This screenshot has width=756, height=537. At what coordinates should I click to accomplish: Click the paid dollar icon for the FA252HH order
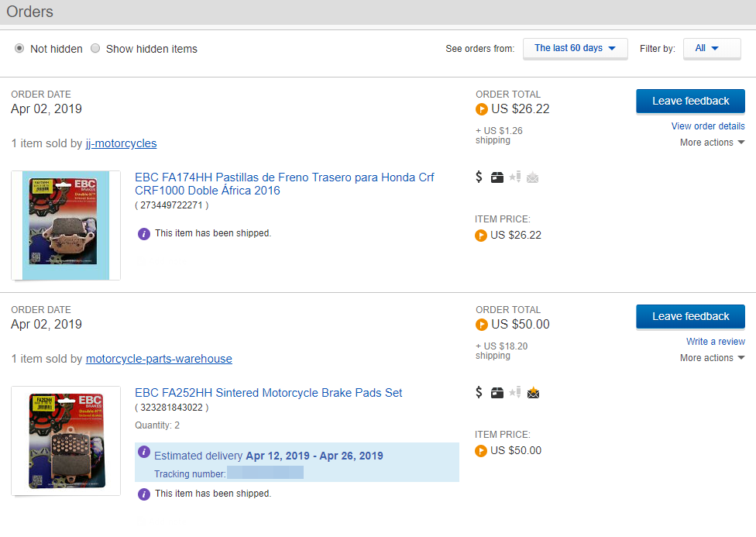point(479,393)
